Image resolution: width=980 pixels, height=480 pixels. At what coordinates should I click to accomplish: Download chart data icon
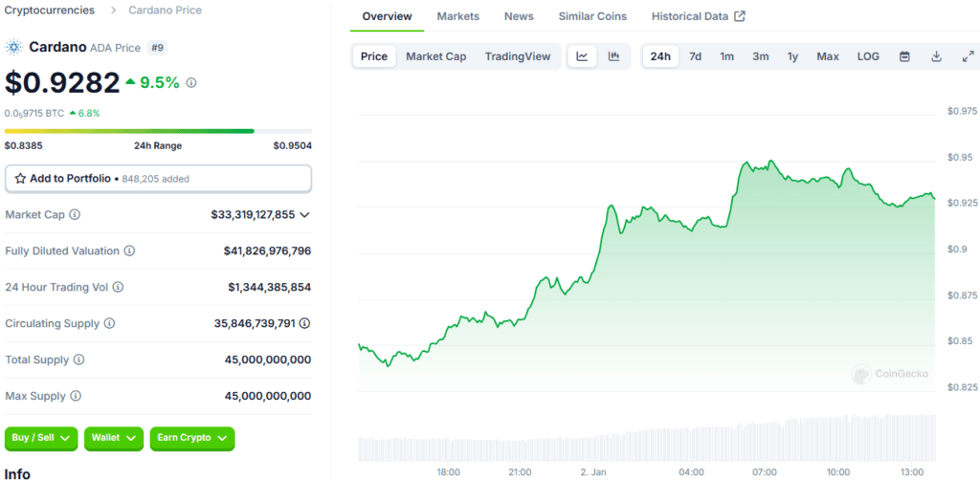coord(936,56)
